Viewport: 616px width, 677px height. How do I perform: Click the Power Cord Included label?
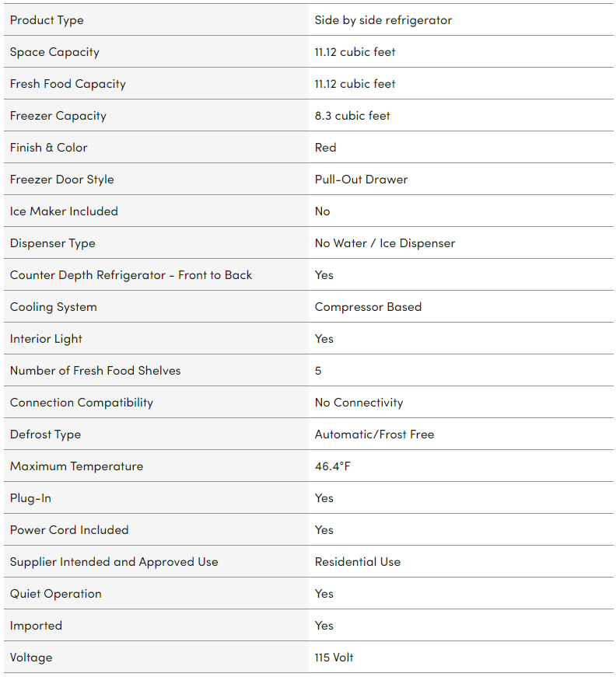tap(69, 530)
